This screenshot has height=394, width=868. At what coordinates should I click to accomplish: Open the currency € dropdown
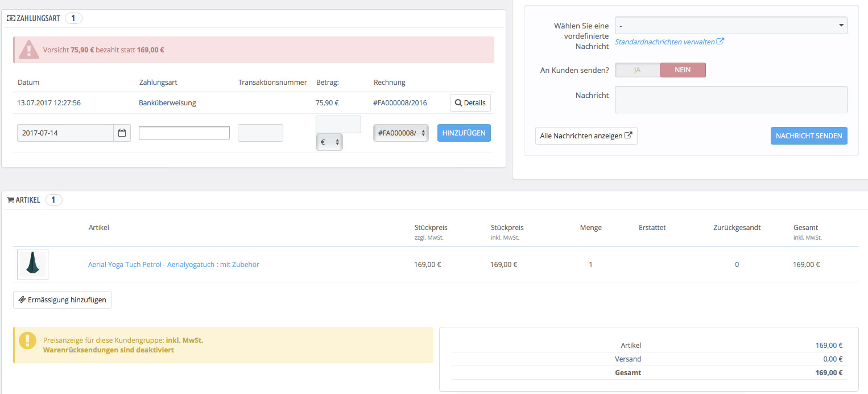pos(329,142)
